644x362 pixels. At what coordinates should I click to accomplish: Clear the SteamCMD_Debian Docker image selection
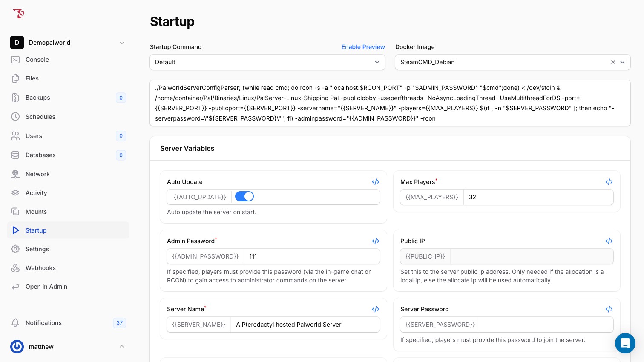(613, 62)
